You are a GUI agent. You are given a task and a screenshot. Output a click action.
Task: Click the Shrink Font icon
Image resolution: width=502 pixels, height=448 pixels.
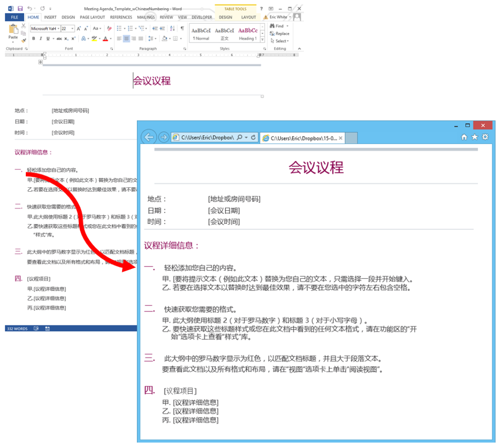pyautogui.click(x=86, y=28)
